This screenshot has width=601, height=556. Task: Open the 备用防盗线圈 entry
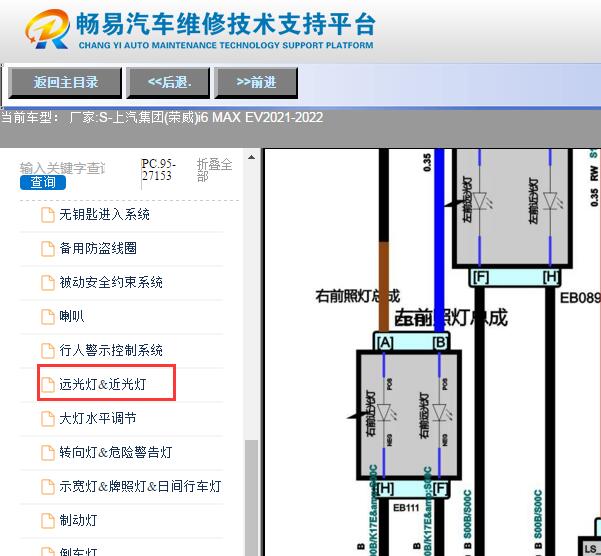pyautogui.click(x=98, y=248)
